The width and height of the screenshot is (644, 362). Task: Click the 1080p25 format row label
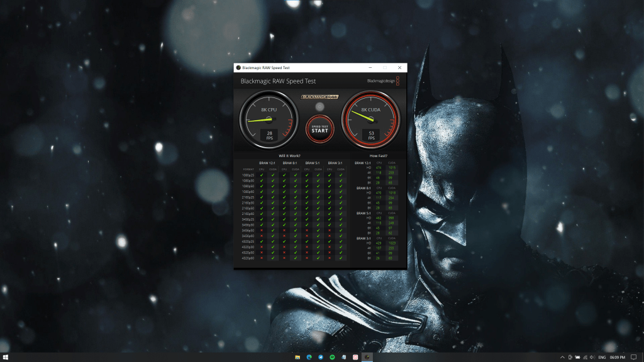pyautogui.click(x=248, y=175)
